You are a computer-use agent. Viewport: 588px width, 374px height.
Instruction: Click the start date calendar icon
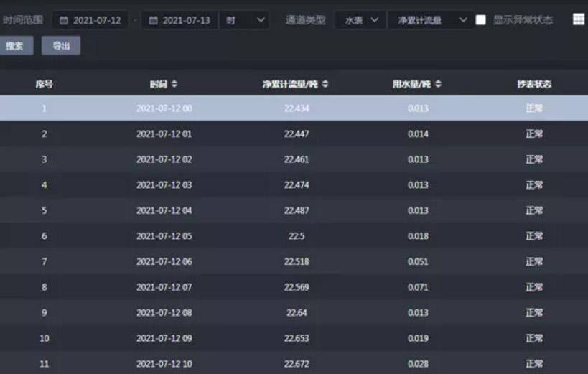pos(64,20)
